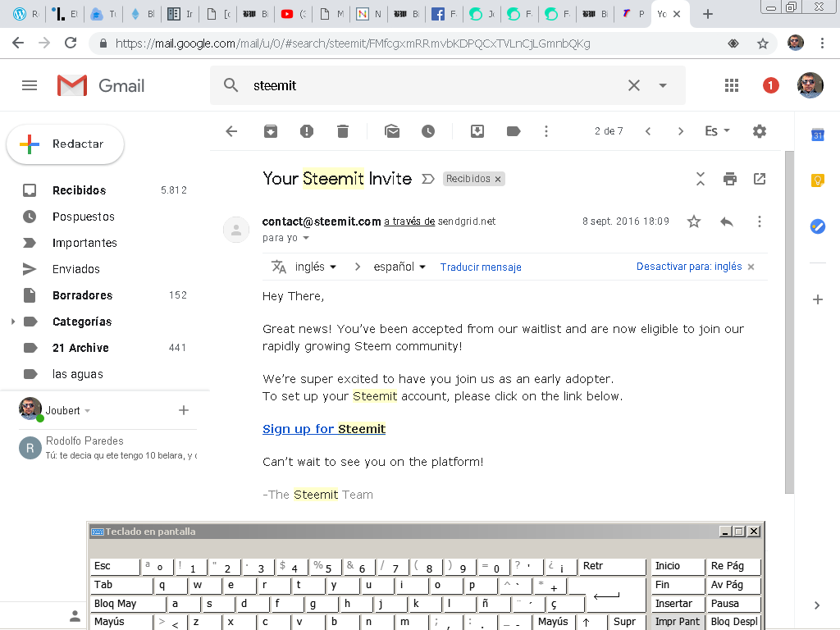Print the email conversation

pyautogui.click(x=729, y=179)
